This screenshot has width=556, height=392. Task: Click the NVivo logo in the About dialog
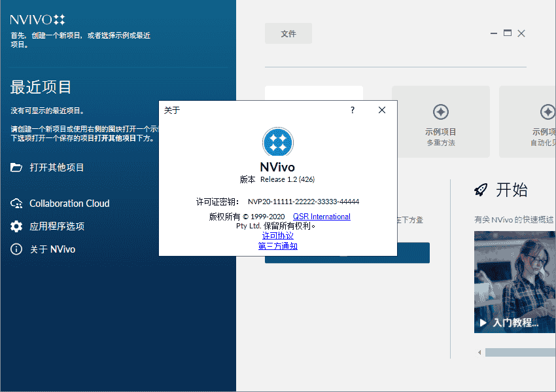click(x=277, y=143)
